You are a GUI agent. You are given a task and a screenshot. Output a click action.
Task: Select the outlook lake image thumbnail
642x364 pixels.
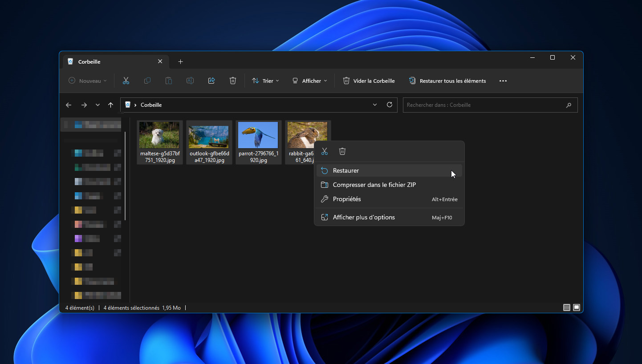click(209, 136)
